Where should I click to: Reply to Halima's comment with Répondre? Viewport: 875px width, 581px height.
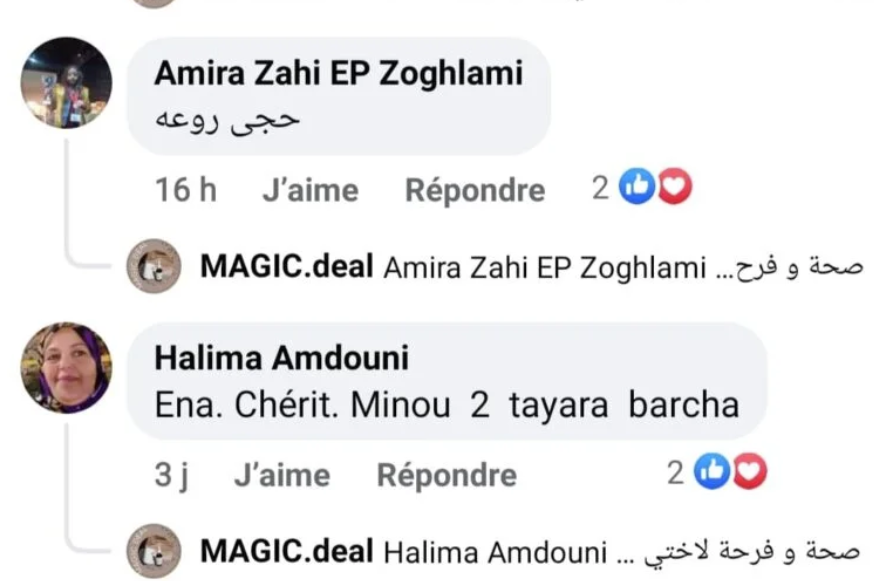pyautogui.click(x=446, y=476)
